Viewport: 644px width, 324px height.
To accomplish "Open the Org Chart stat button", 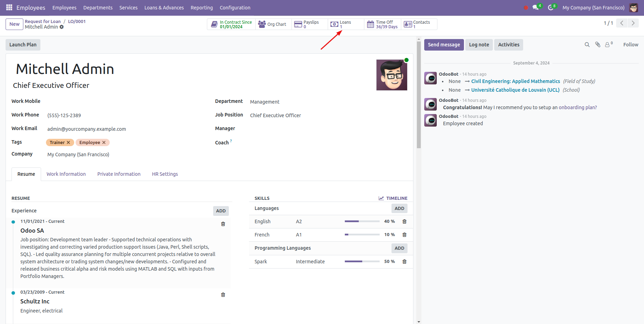I will point(273,24).
